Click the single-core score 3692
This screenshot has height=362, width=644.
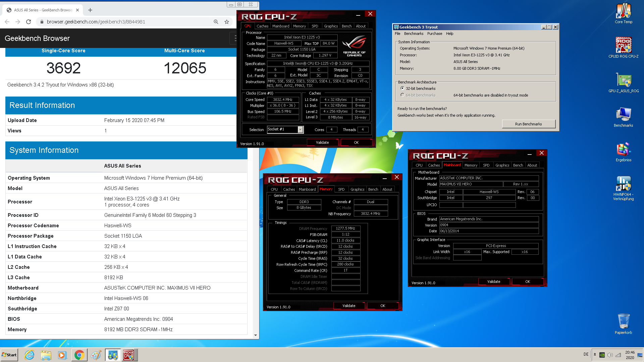tap(63, 68)
